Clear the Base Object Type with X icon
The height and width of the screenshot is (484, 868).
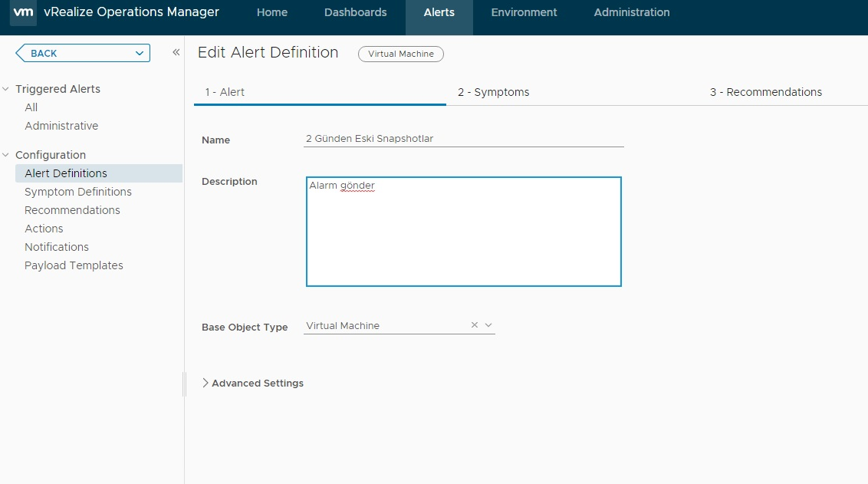pyautogui.click(x=475, y=325)
